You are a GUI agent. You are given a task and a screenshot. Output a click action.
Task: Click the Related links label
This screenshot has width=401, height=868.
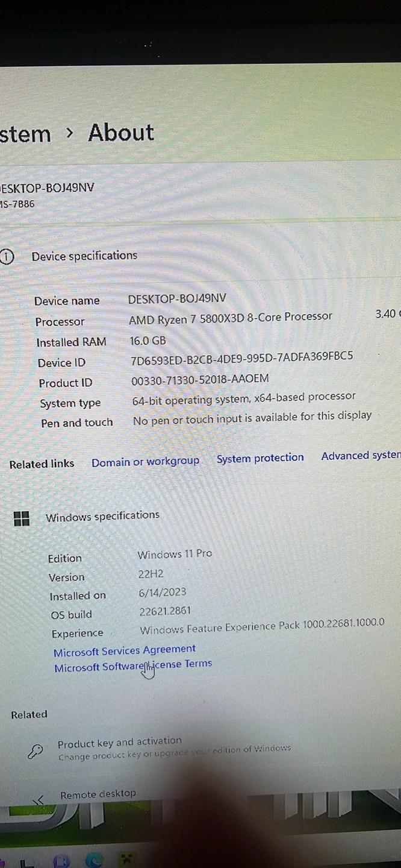42,464
